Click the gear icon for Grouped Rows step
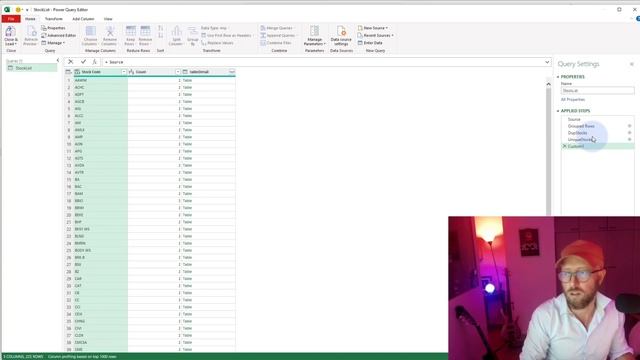 [629, 126]
